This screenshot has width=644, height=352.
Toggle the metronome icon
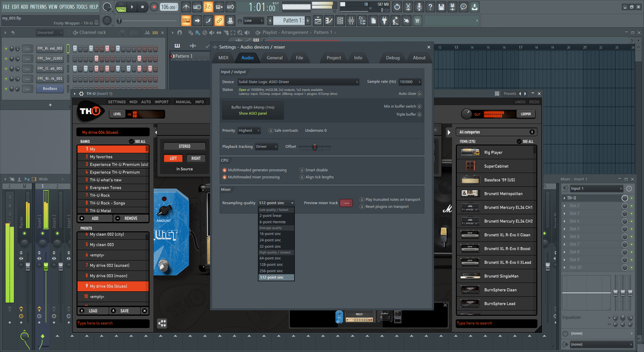[x=186, y=7]
